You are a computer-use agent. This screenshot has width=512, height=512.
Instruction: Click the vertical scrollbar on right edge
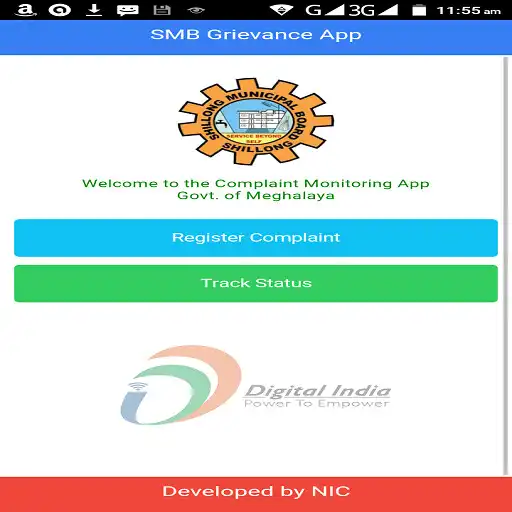click(506, 266)
